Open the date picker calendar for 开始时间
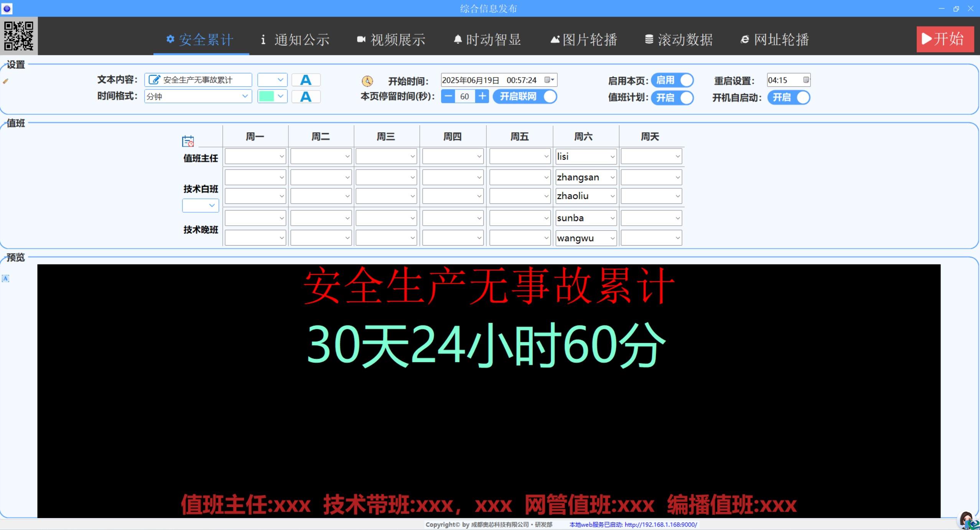Viewport: 980px width, 530px height. (549, 80)
